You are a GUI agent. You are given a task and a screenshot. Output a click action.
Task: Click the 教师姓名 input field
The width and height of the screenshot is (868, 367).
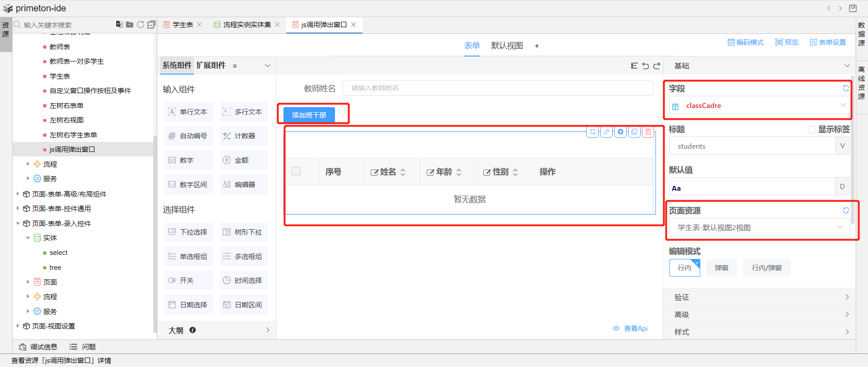coord(497,88)
